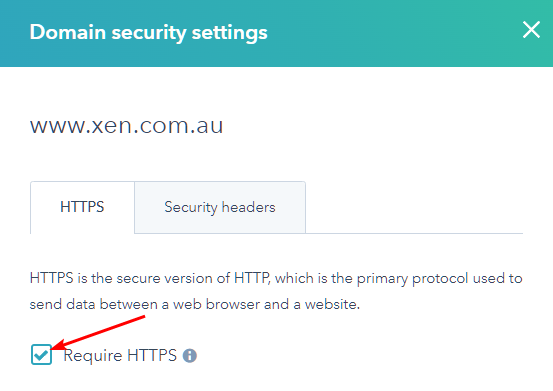This screenshot has height=391, width=553.
Task: Click the teal header bar background
Action: coord(388,33)
